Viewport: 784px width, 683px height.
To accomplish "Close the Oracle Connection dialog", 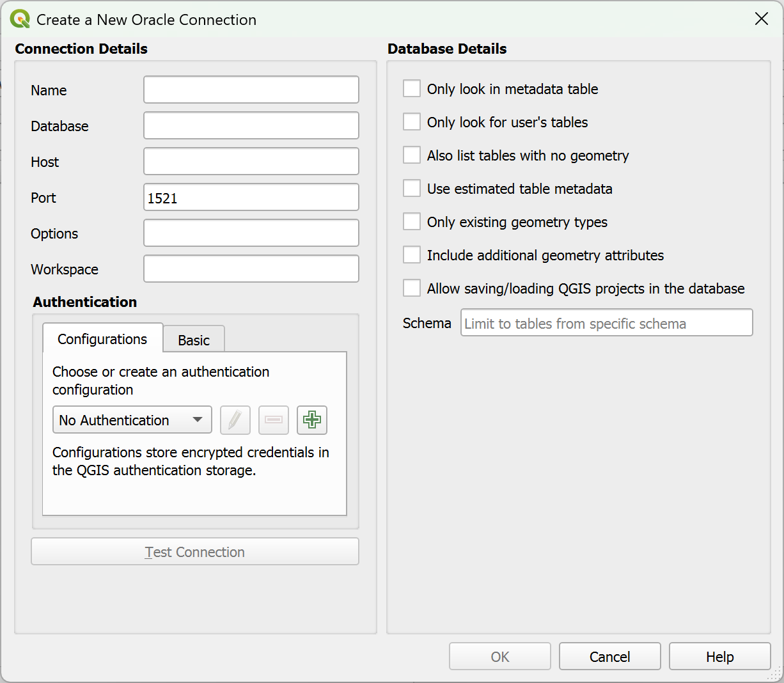I will pos(761,19).
